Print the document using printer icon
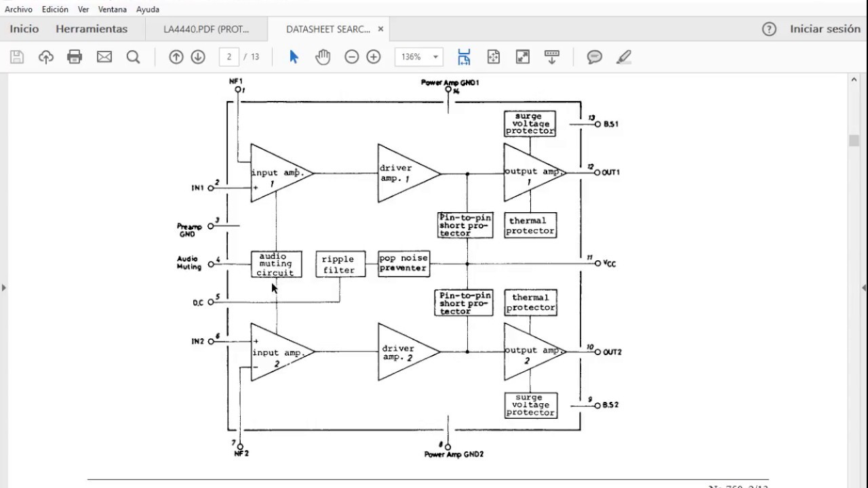The width and height of the screenshot is (868, 488). click(x=75, y=57)
